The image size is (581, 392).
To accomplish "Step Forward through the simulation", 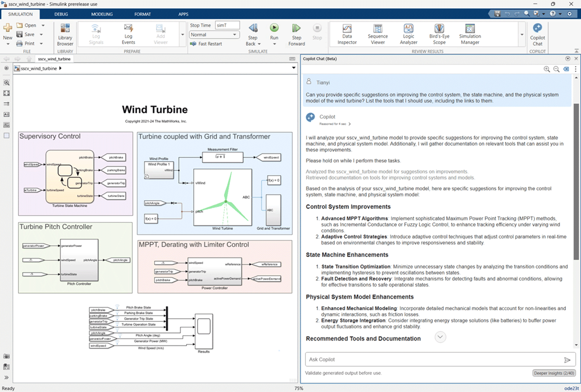I will click(296, 33).
